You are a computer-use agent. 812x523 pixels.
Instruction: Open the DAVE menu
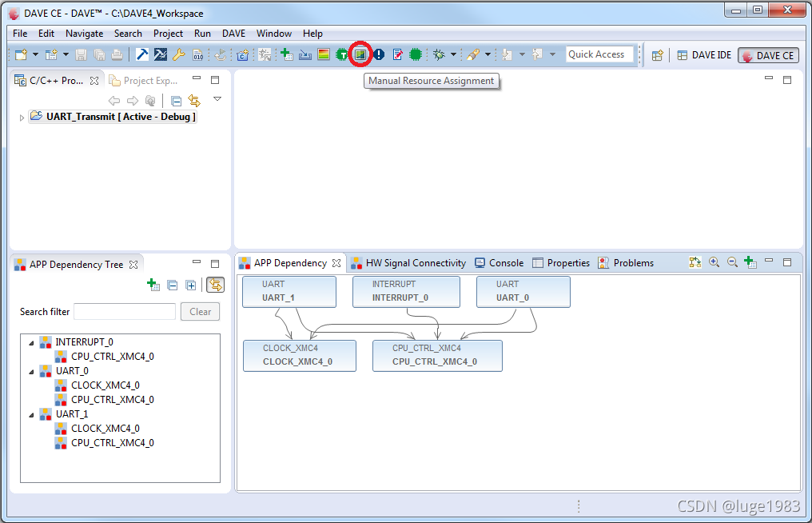233,33
